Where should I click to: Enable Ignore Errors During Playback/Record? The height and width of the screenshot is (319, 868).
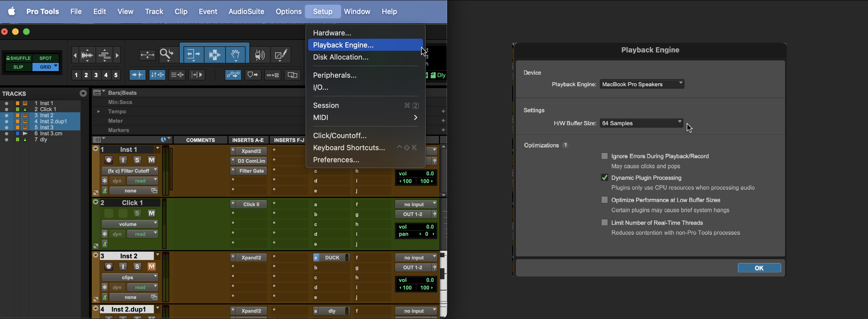pos(605,156)
